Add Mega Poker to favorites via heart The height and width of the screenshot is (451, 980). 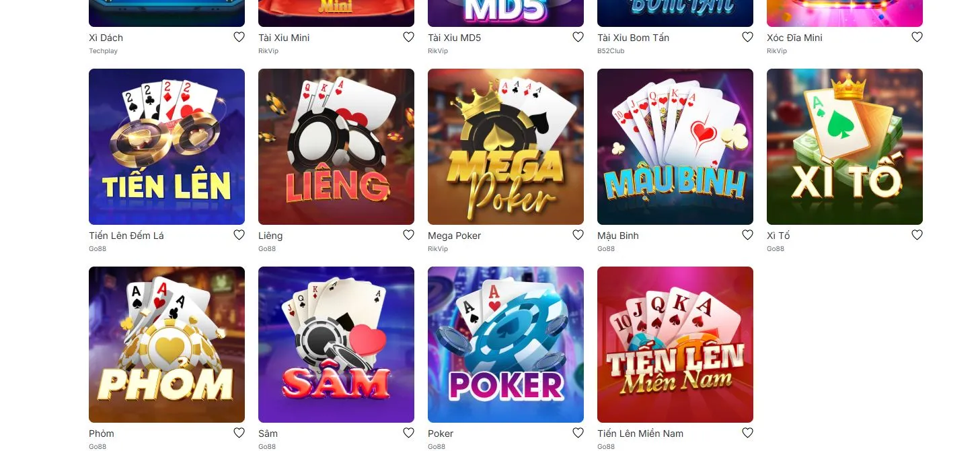tap(578, 235)
